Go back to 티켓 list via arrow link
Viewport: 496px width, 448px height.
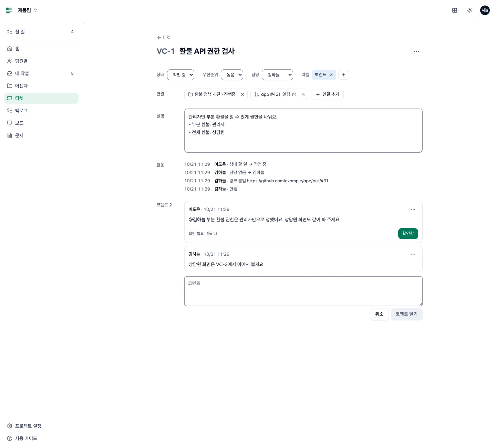(x=164, y=38)
